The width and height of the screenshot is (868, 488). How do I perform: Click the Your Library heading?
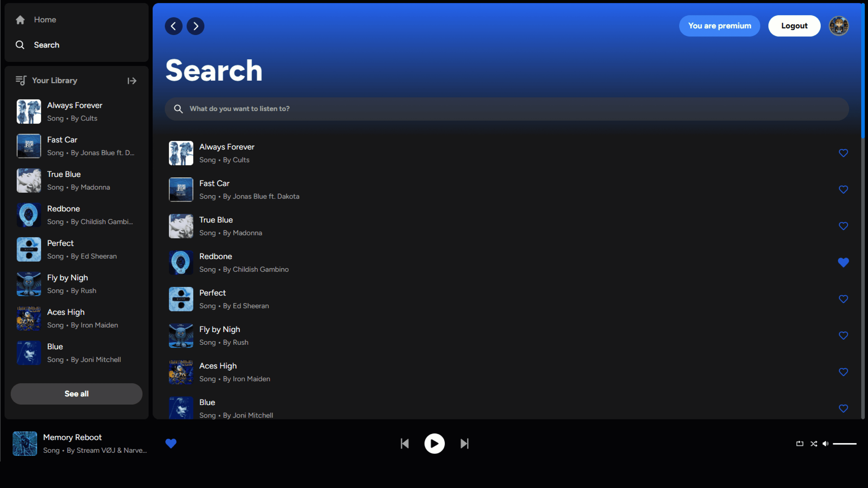(x=54, y=80)
